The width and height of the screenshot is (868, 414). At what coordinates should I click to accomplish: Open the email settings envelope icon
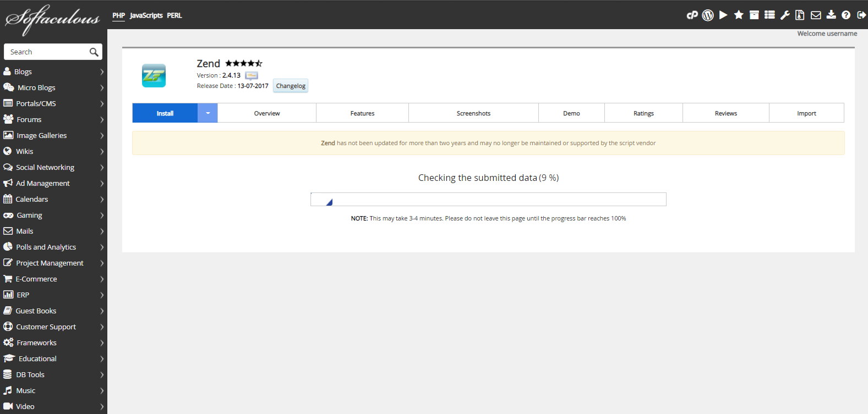[816, 15]
